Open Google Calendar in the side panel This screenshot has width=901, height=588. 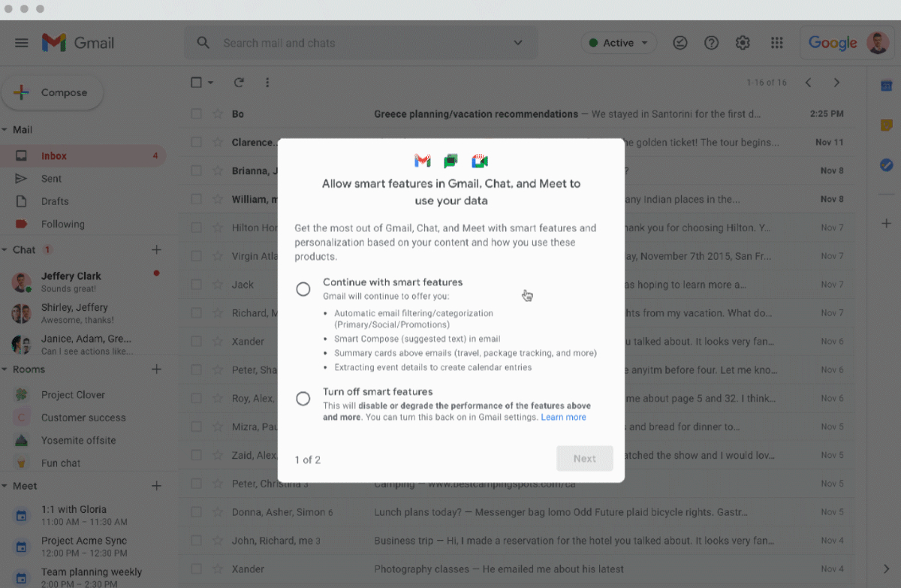tap(886, 85)
